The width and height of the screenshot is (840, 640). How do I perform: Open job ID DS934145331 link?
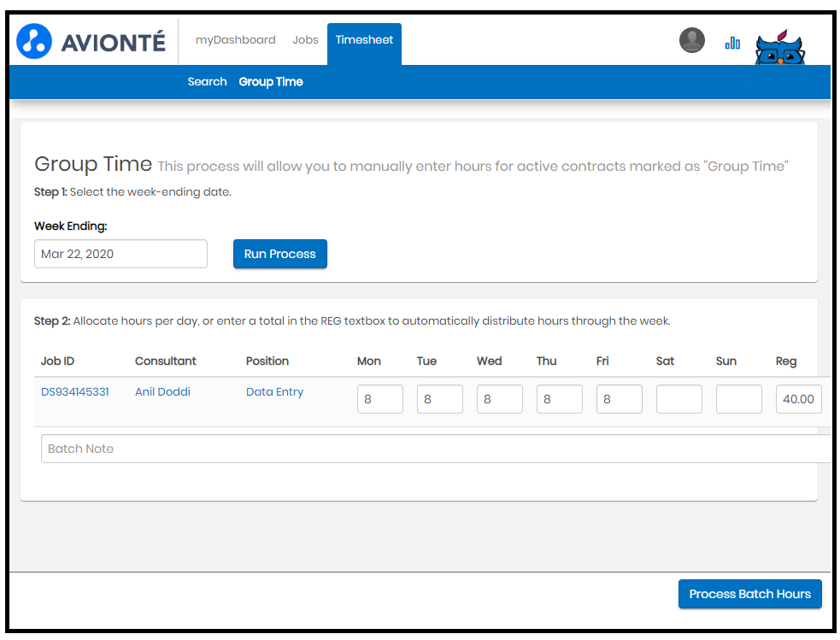pos(75,391)
